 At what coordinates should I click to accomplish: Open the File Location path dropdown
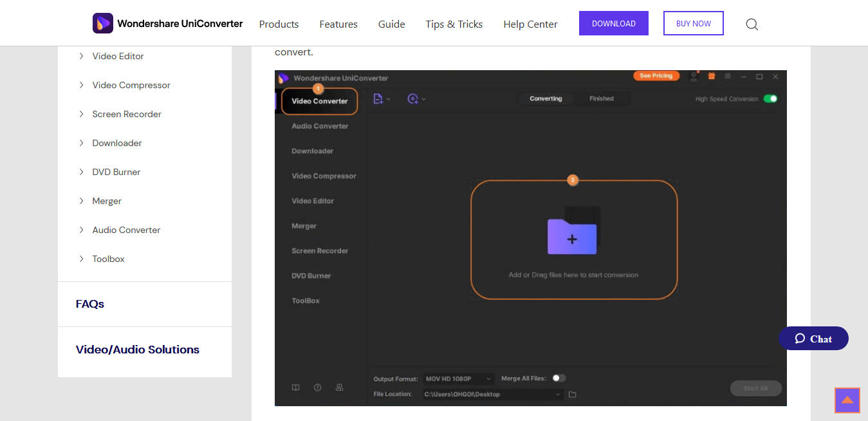493,394
